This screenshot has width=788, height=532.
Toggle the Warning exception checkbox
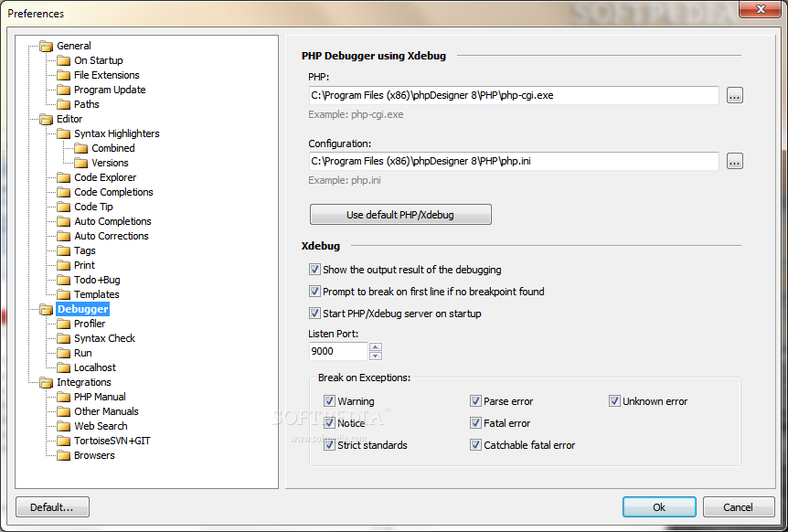coord(329,401)
